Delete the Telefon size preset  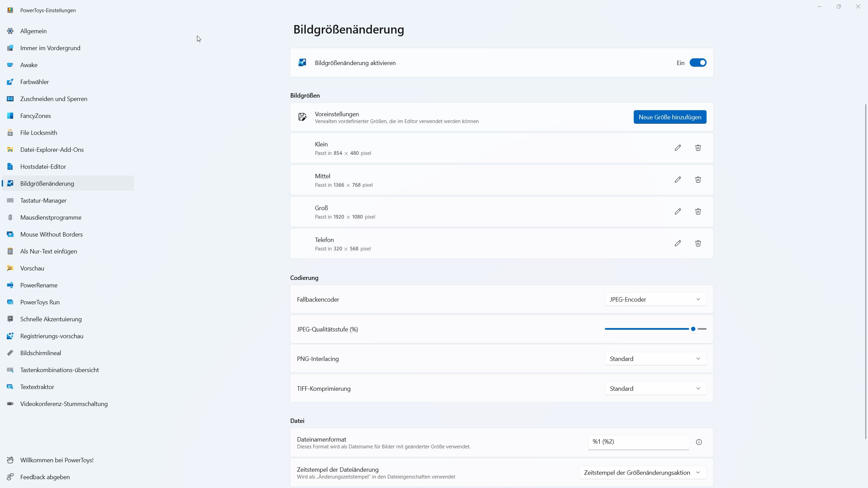(698, 243)
